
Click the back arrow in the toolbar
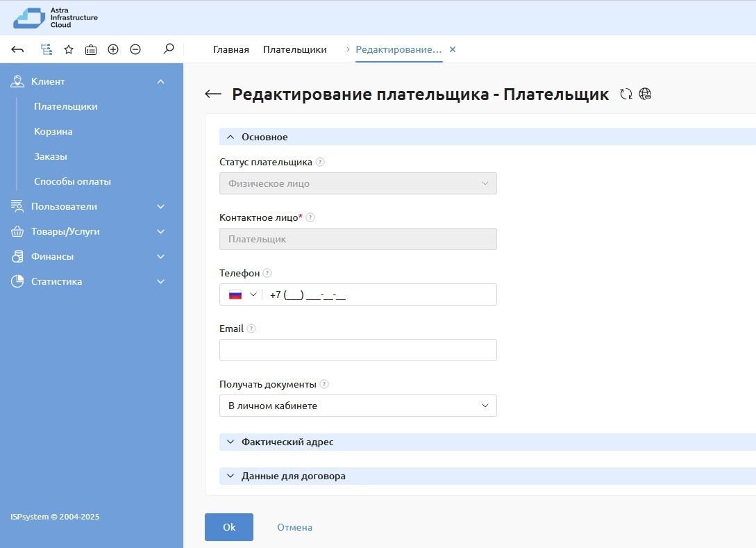click(x=17, y=49)
